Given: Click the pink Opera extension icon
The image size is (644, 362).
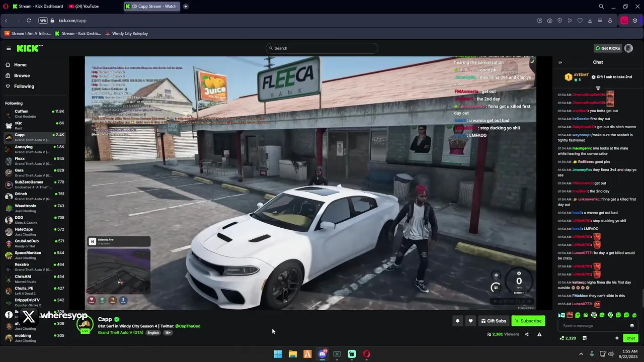Looking at the screenshot, I should [x=624, y=21].
